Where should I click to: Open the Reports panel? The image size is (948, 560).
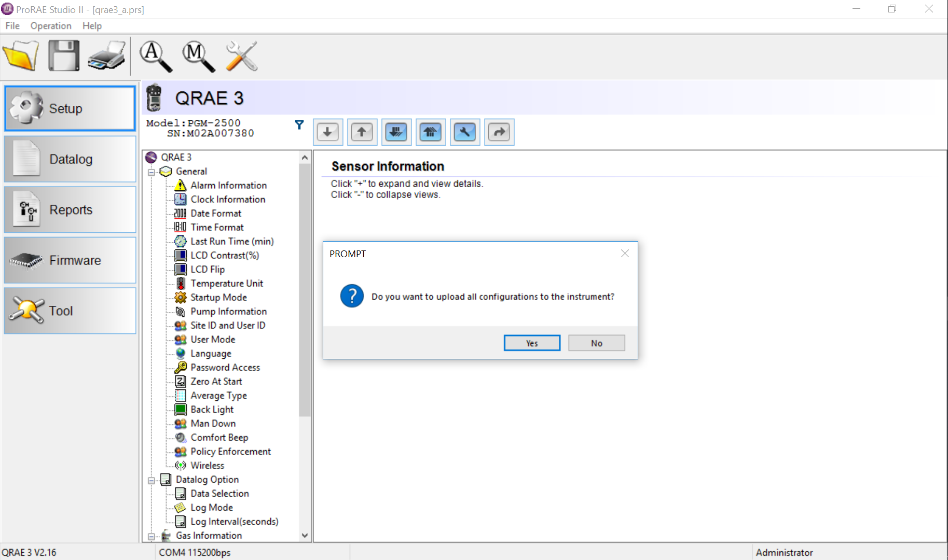[x=70, y=209]
